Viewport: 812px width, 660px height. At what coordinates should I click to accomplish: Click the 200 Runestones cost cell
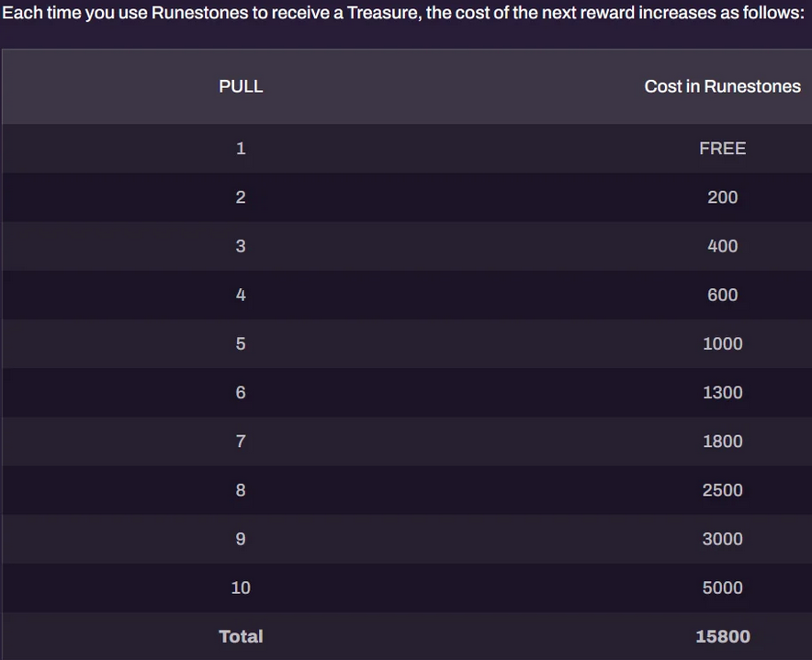pyautogui.click(x=722, y=196)
